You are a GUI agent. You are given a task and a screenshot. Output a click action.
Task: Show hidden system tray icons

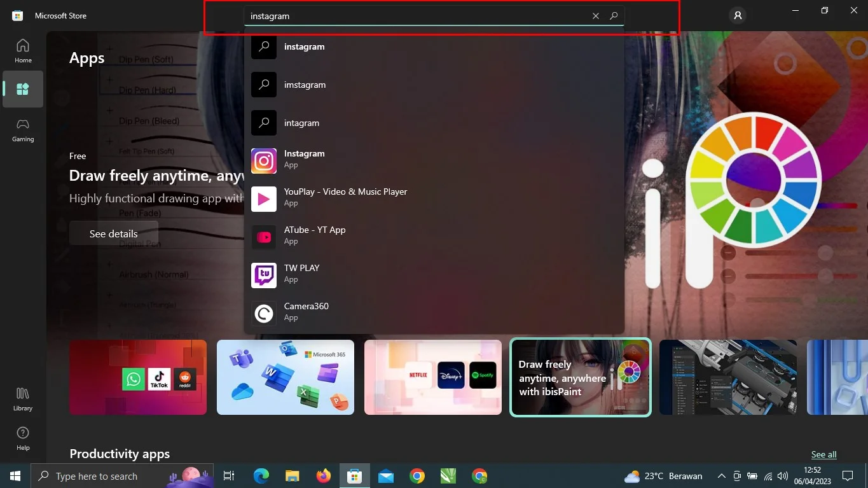pyautogui.click(x=721, y=476)
